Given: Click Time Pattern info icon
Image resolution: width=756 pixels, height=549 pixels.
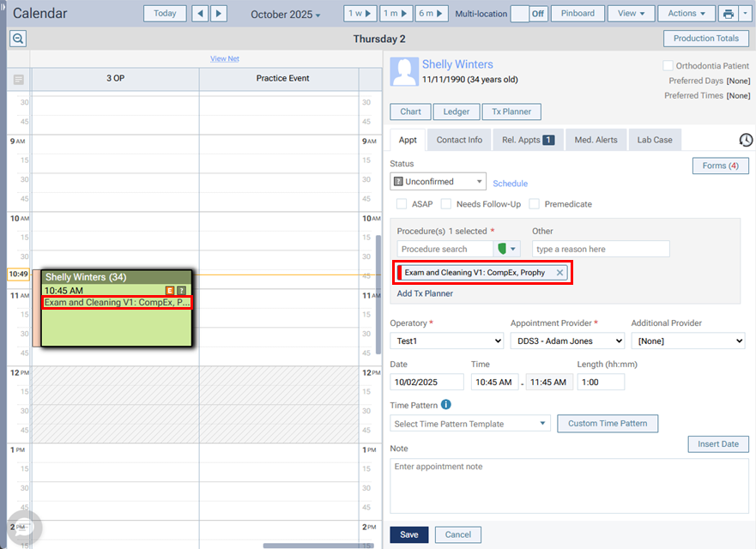Looking at the screenshot, I should point(446,405).
